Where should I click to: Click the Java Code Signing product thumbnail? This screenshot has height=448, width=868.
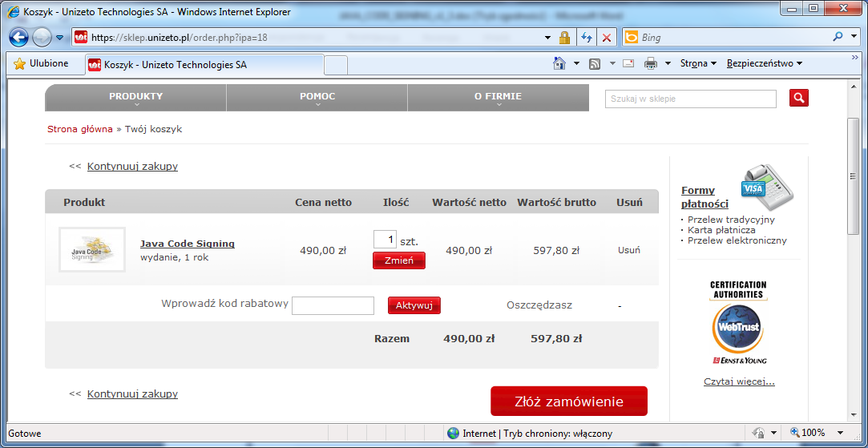pos(92,250)
